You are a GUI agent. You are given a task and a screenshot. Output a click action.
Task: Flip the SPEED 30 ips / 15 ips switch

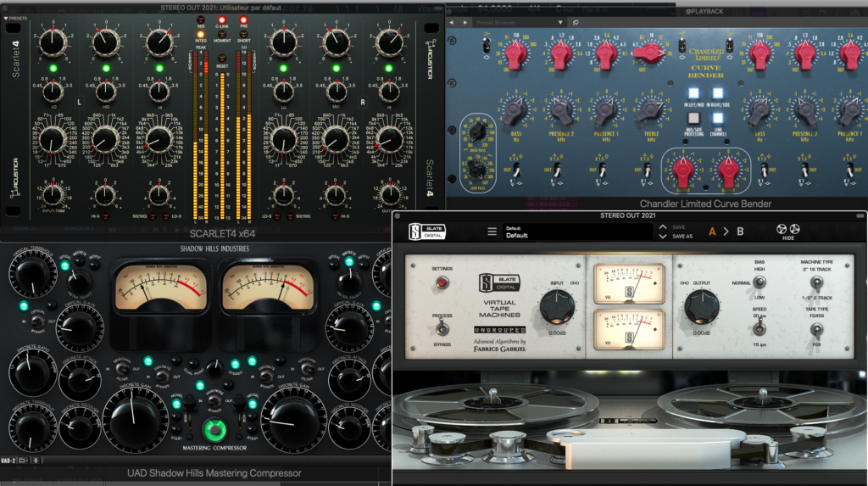click(x=759, y=329)
